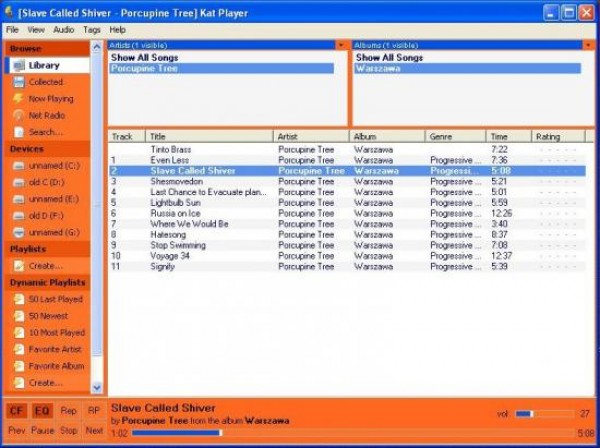Sort by the Rating column header
600x448 pixels.
(x=558, y=137)
